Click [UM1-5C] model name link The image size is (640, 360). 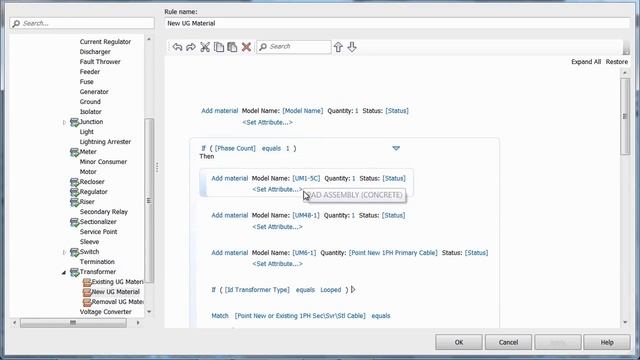click(306, 178)
